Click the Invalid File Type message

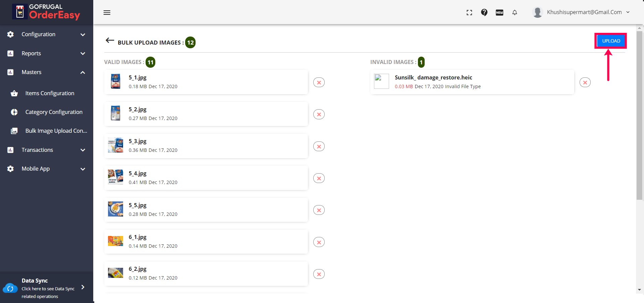[x=463, y=86]
